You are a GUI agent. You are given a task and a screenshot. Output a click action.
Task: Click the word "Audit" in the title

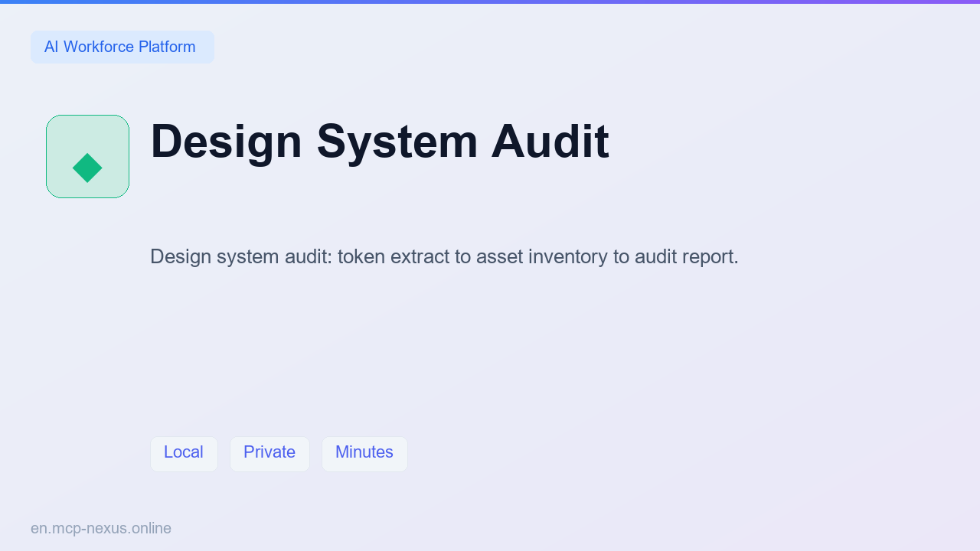point(550,142)
